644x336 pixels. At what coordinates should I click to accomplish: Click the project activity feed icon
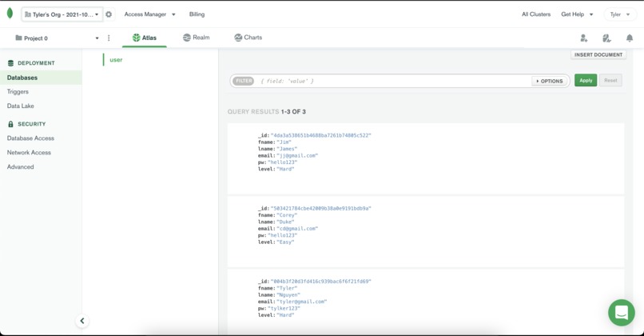[x=606, y=38]
